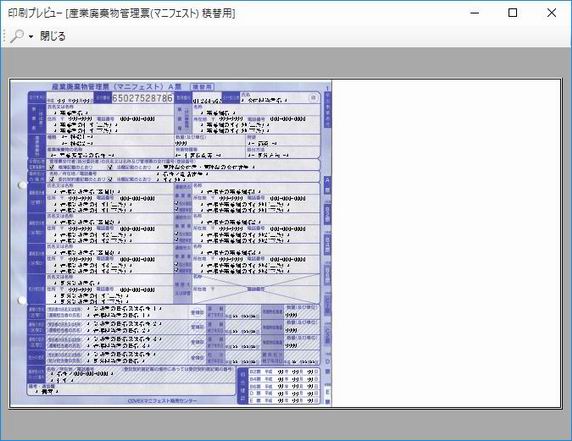Toggle second checkbox in 最終処分の場所 row

[110, 179]
